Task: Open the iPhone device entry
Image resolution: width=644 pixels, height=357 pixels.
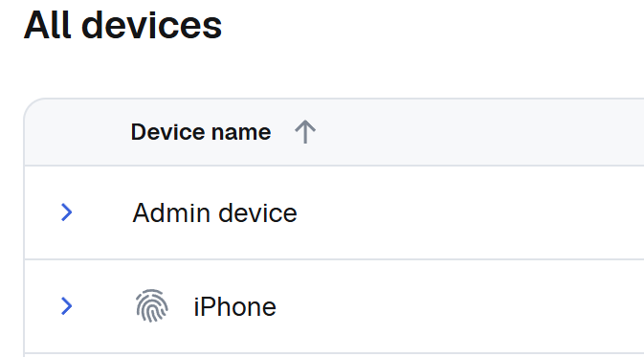Action: click(234, 307)
